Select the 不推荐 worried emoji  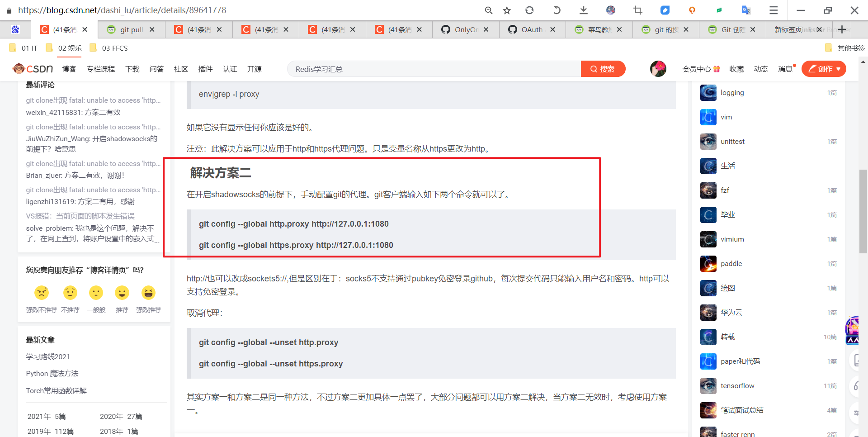tap(70, 293)
